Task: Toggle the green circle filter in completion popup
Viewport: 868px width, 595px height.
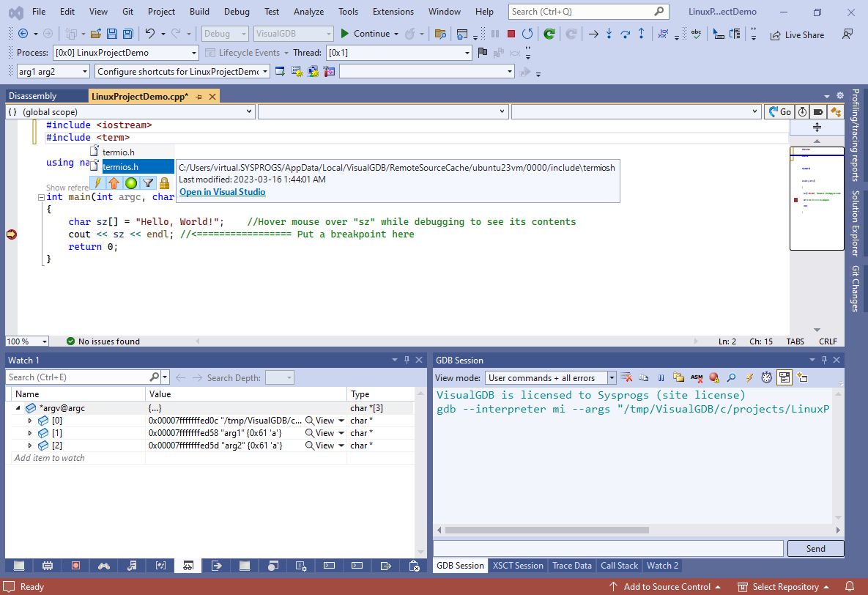Action: [131, 183]
